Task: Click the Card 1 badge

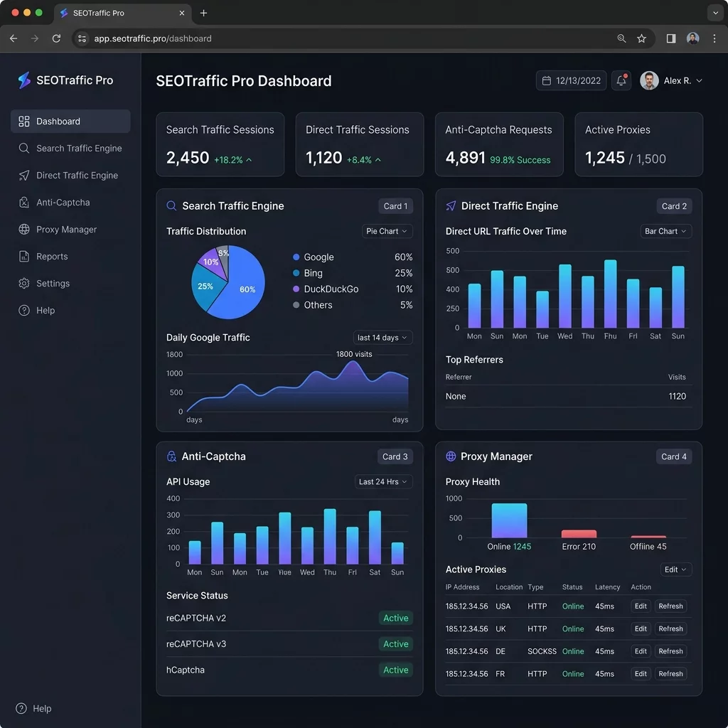Action: [395, 206]
